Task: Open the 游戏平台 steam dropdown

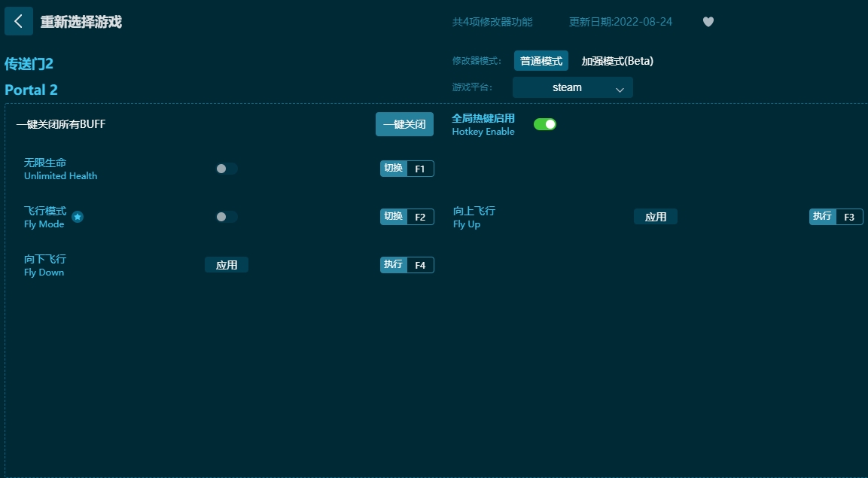Action: click(x=572, y=87)
